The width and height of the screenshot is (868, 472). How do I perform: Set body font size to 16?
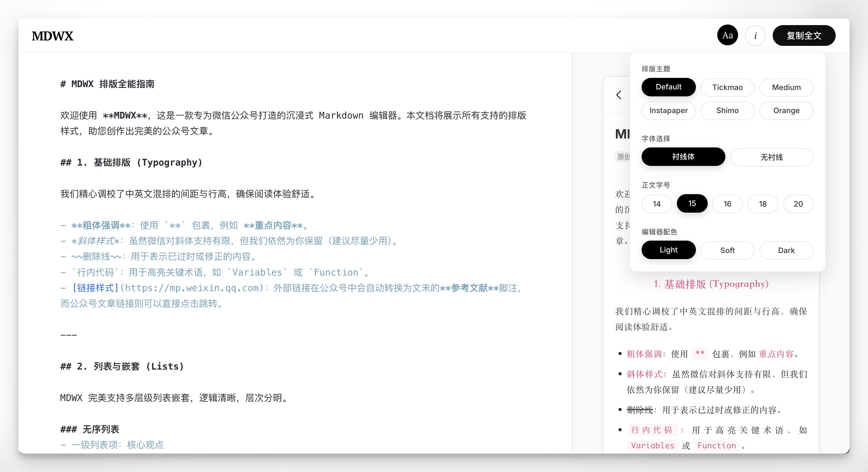click(x=727, y=204)
